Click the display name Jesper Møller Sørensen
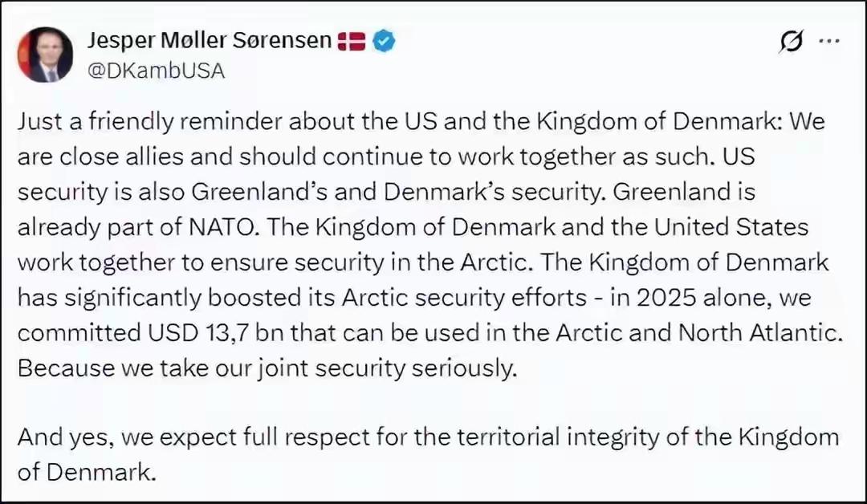 pos(210,40)
